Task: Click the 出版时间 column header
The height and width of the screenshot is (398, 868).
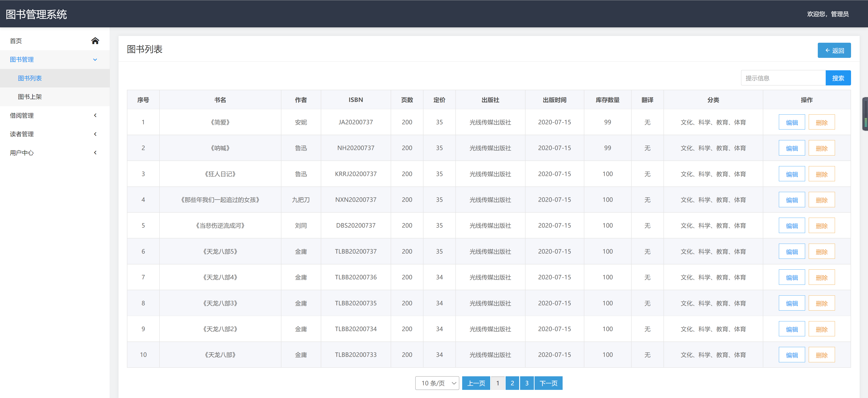Action: tap(554, 100)
